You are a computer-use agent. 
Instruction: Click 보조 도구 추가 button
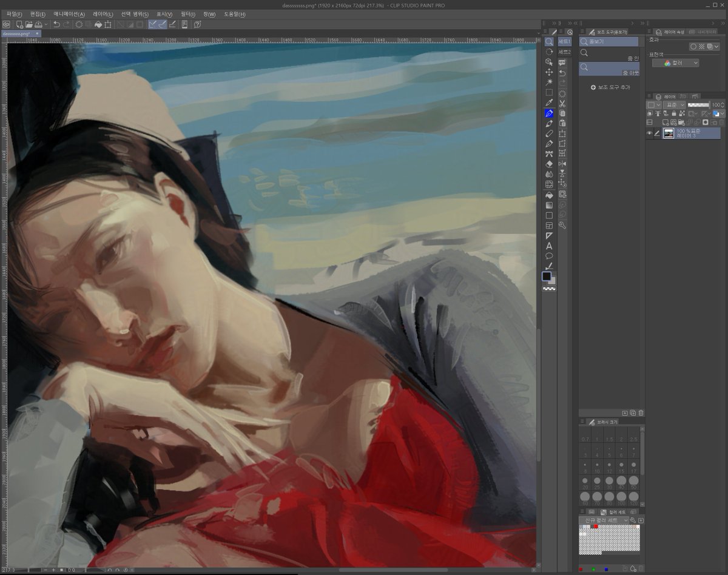(x=610, y=87)
